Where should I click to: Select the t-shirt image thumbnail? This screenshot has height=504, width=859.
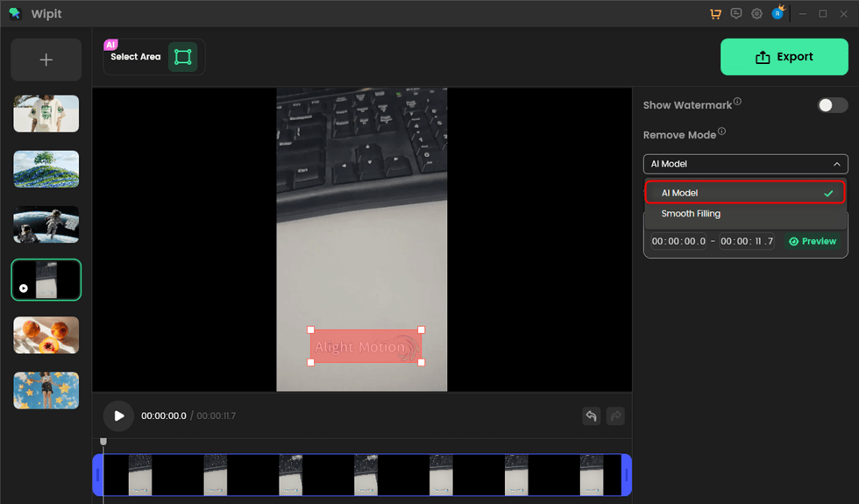46,113
